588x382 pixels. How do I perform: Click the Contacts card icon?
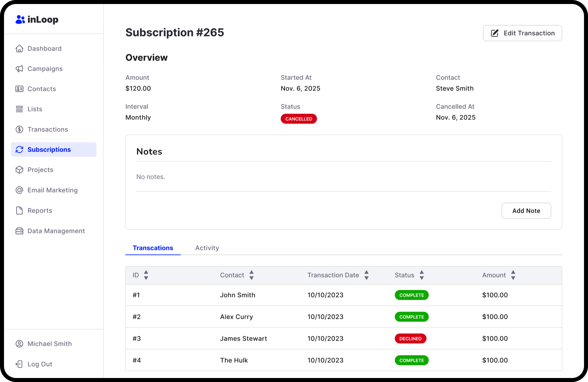(x=19, y=89)
